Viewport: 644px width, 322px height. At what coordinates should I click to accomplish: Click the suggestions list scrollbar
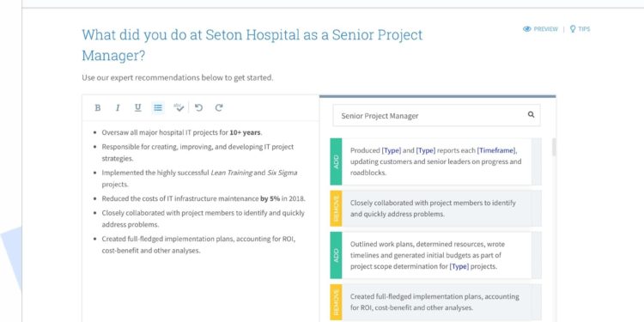pos(554,147)
